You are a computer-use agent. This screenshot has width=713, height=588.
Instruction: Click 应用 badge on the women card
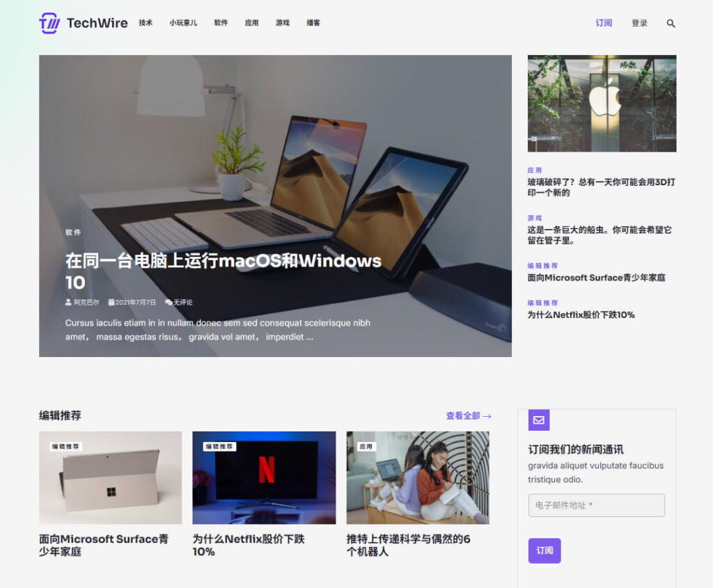point(366,447)
